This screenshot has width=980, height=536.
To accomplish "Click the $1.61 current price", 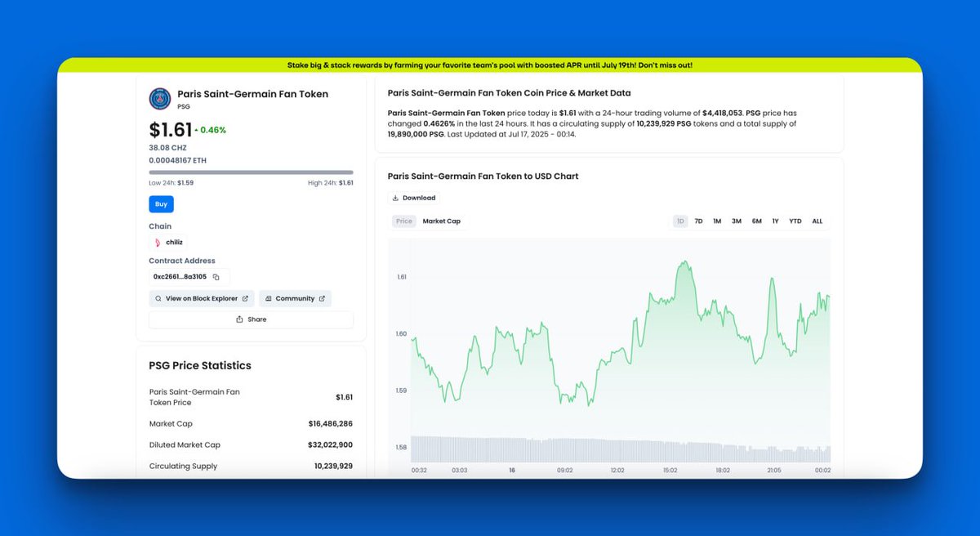I will click(171, 129).
